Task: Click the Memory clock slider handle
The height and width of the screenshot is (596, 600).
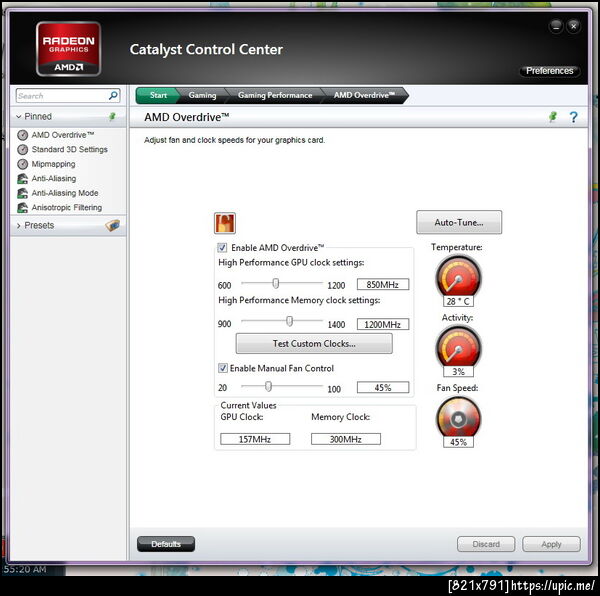Action: [x=290, y=321]
